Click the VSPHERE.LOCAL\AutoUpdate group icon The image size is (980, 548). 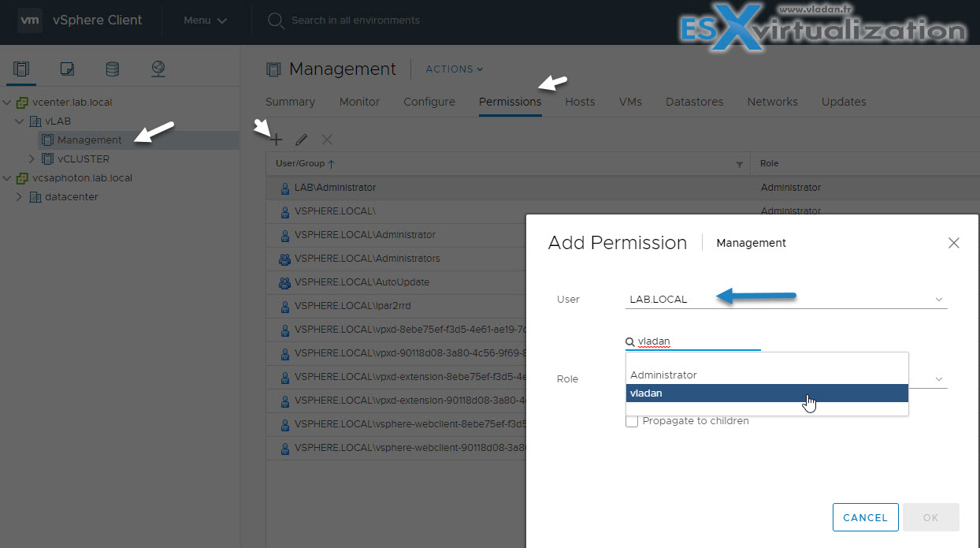pyautogui.click(x=284, y=282)
